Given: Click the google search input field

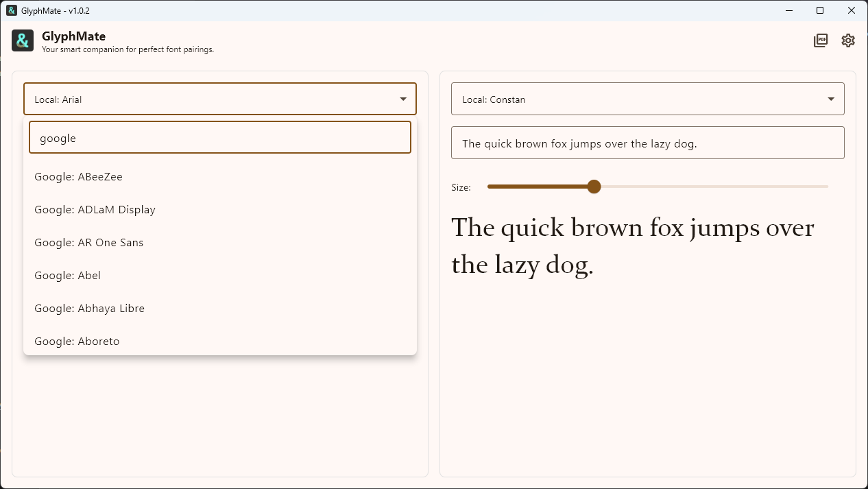Looking at the screenshot, I should pos(219,137).
